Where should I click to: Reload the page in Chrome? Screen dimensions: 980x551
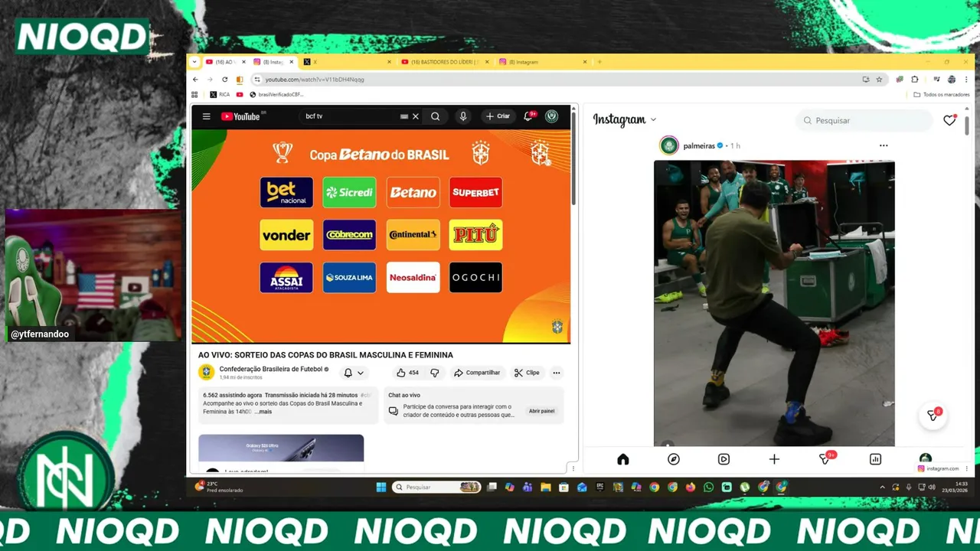pyautogui.click(x=224, y=80)
